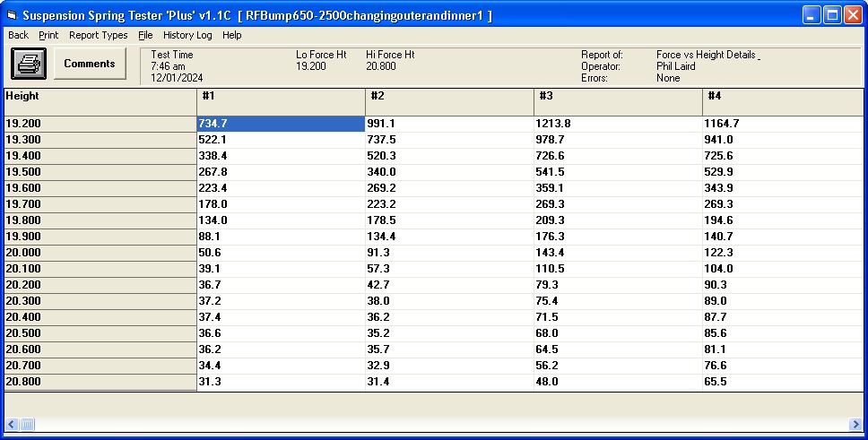Click the printer icon button
This screenshot has height=440, width=868.
pyautogui.click(x=29, y=64)
